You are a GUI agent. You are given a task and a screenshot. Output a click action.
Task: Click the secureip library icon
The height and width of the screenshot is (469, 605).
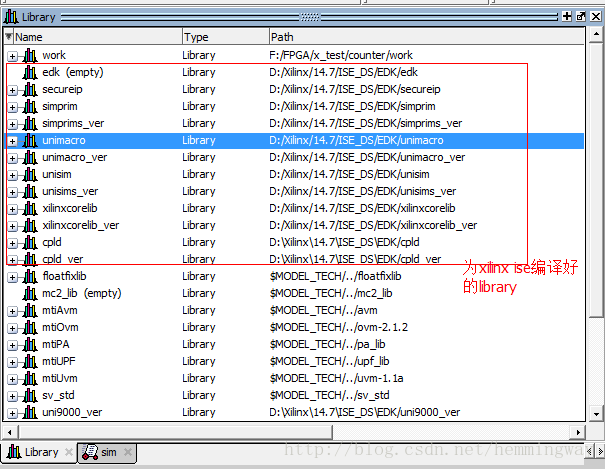(30, 89)
